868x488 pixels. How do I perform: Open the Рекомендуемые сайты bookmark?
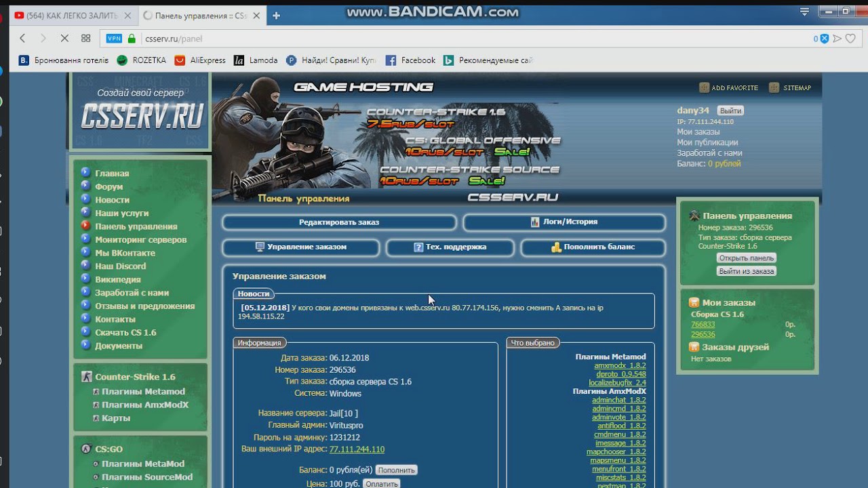pyautogui.click(x=488, y=60)
